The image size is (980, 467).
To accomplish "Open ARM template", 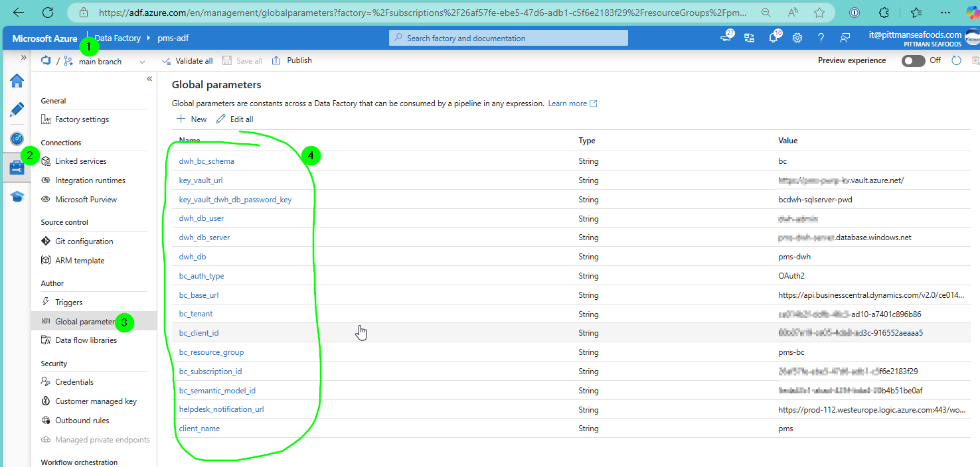I will click(x=80, y=261).
